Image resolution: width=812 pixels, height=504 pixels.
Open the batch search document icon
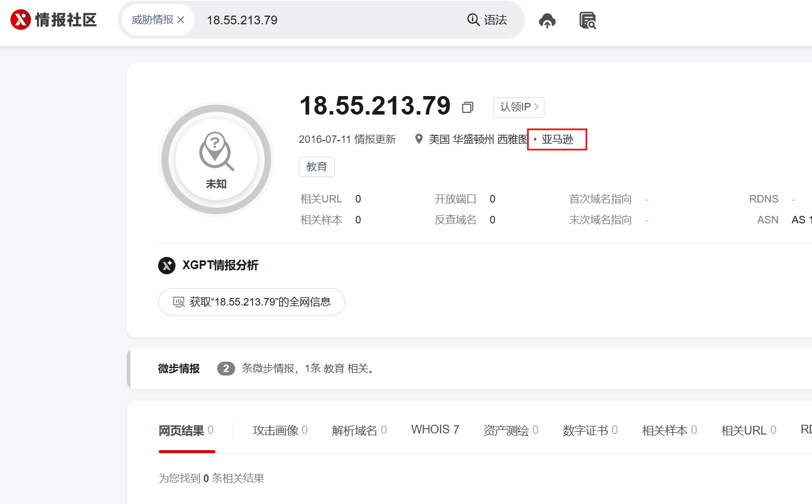(587, 21)
